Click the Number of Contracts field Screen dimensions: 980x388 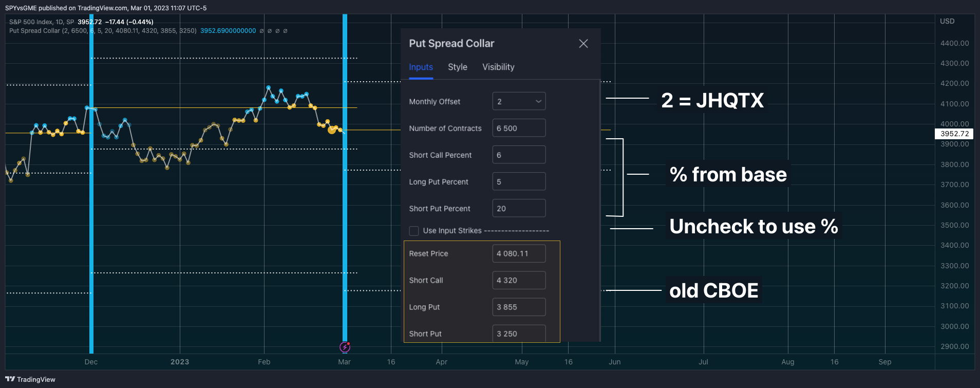point(519,128)
